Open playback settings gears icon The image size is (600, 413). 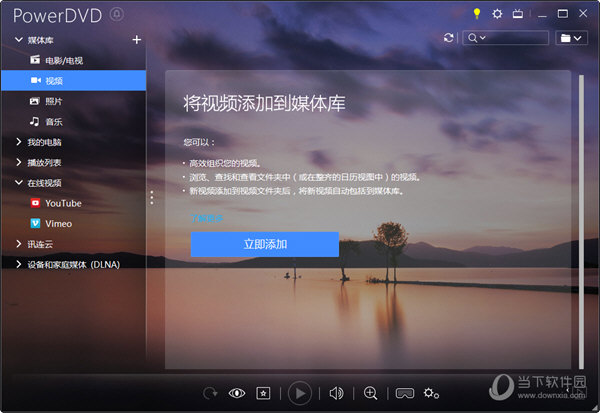[431, 393]
